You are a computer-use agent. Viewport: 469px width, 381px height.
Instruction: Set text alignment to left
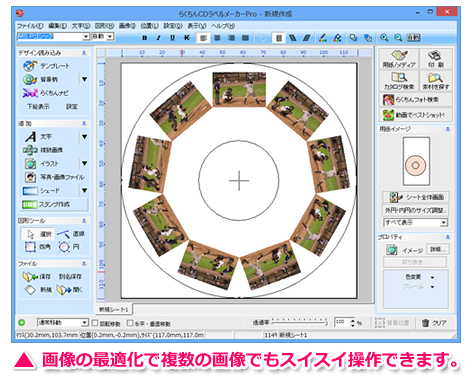[x=203, y=38]
